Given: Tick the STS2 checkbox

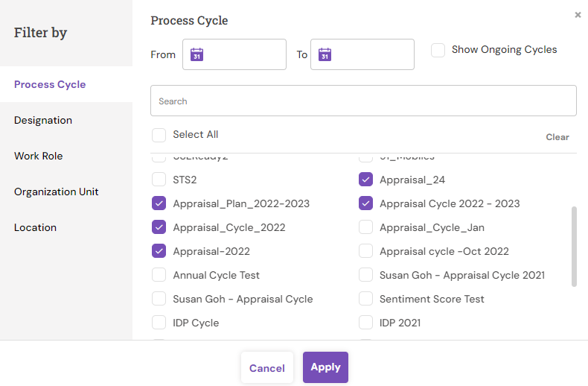Looking at the screenshot, I should [159, 180].
